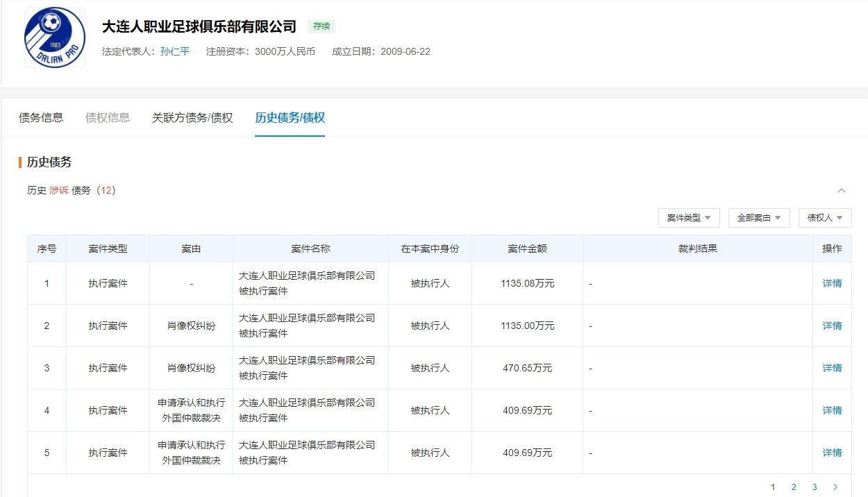Click the highlighted 涉诉 keyword

point(59,190)
